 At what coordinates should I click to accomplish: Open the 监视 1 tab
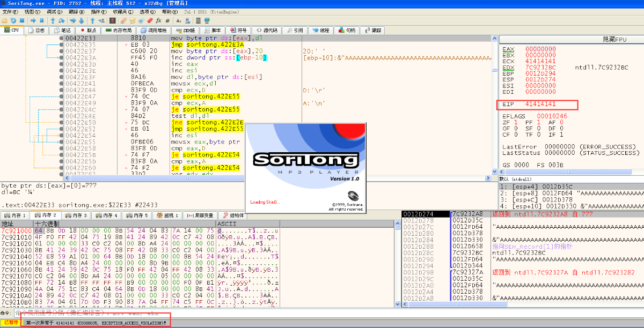click(x=167, y=215)
